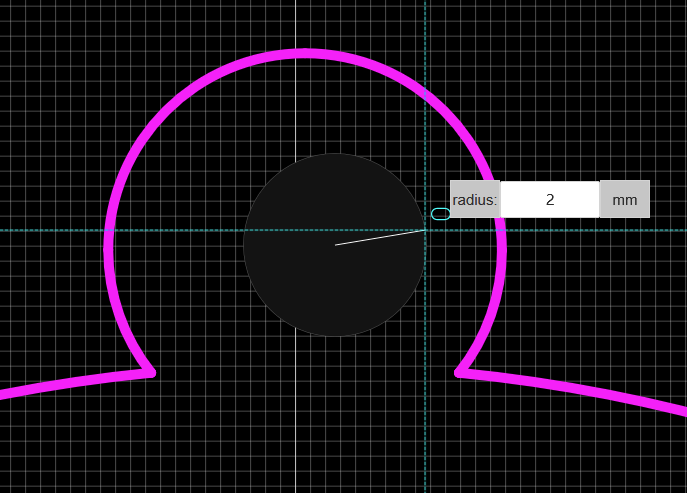Click the small cyan snap indicator icon

pos(440,213)
